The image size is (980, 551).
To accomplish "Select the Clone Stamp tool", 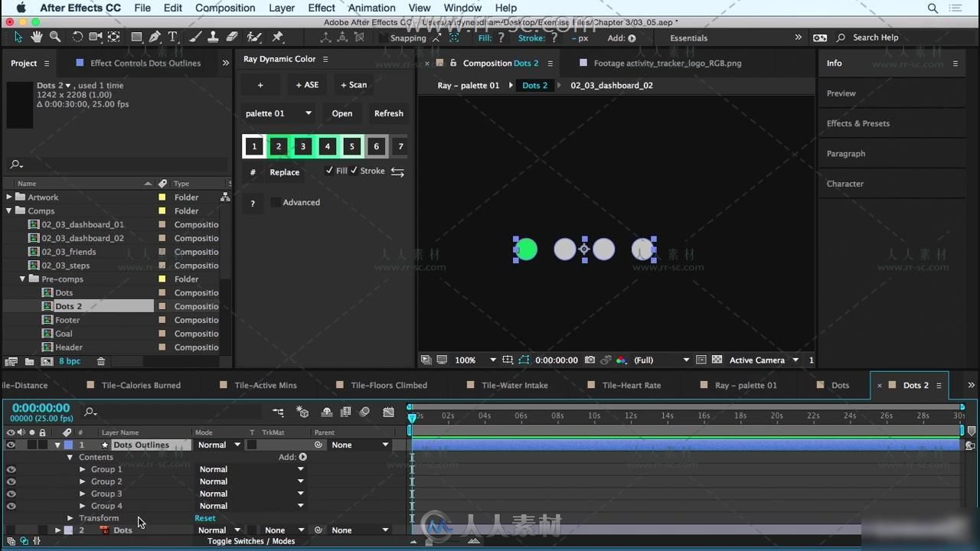I will (213, 37).
